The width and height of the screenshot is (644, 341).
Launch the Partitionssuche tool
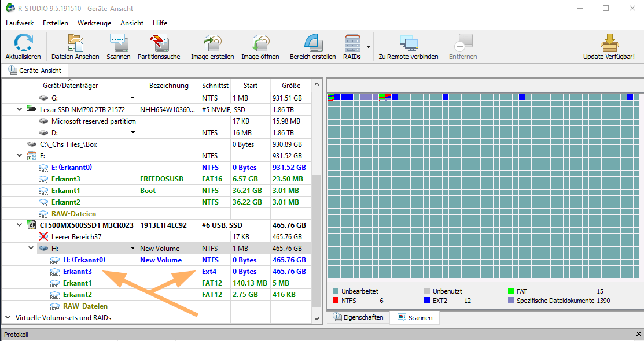point(159,43)
